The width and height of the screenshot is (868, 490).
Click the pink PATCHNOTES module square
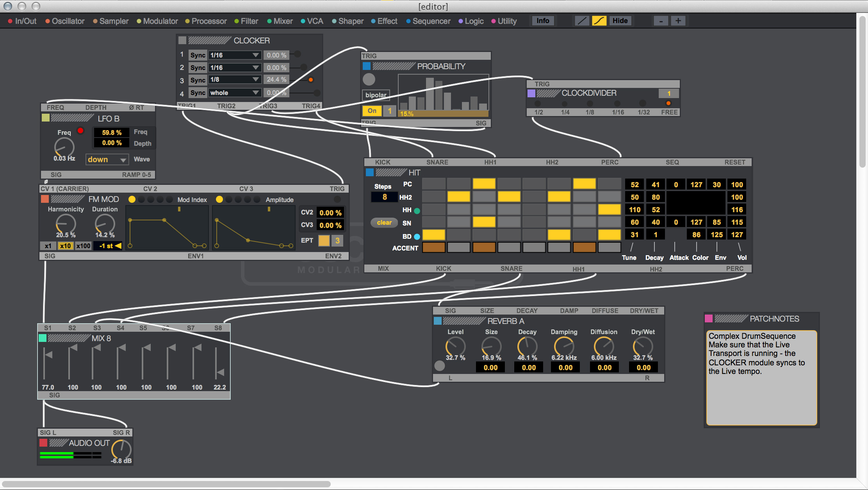tap(709, 318)
